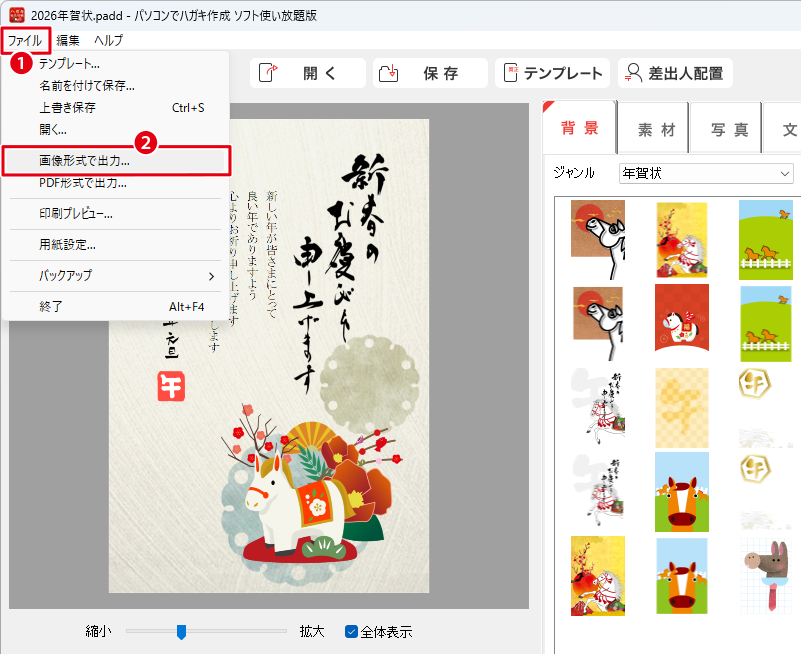Click the 開く toolbar icon button
This screenshot has width=801, height=654.
(x=307, y=73)
